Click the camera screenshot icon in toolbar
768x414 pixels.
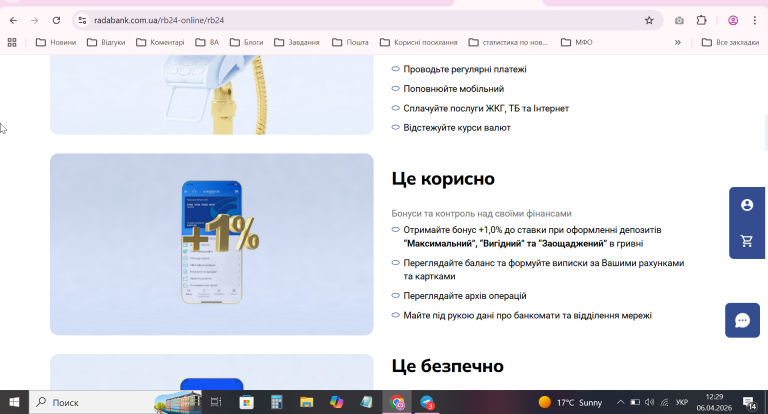(x=679, y=20)
